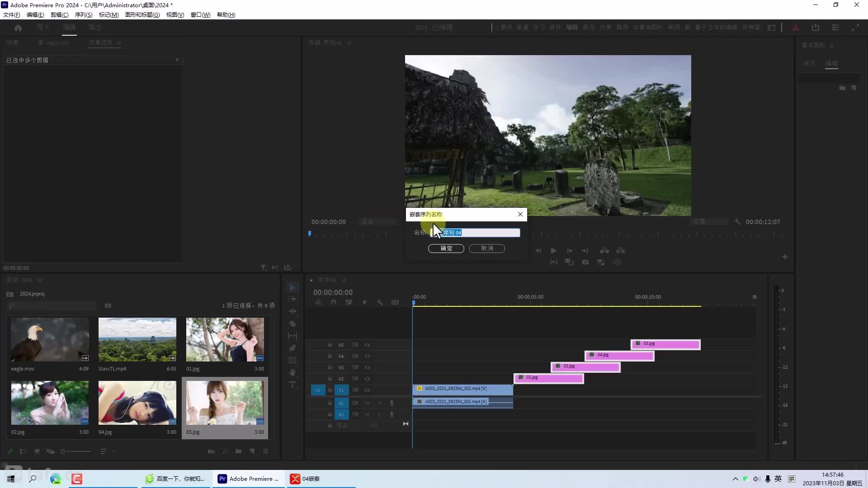This screenshot has width=868, height=488.
Task: Open 基本图形 panel menu
Action: 832,46
